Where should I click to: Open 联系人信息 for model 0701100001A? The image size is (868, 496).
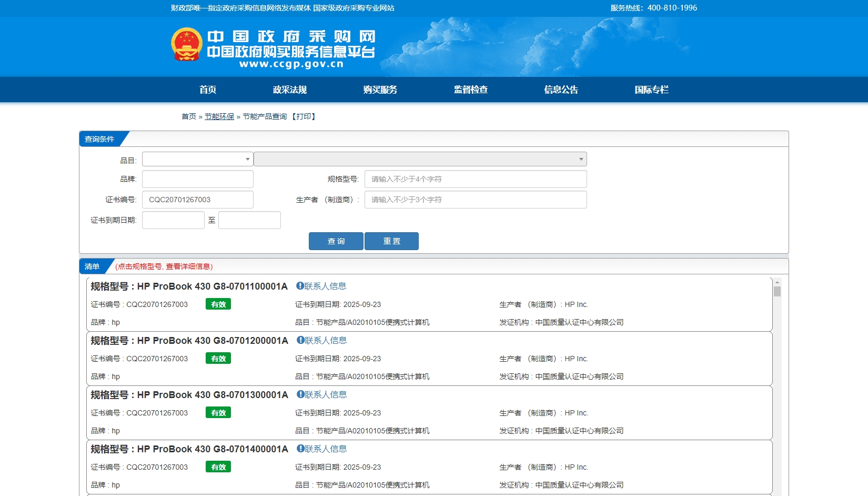(x=325, y=286)
